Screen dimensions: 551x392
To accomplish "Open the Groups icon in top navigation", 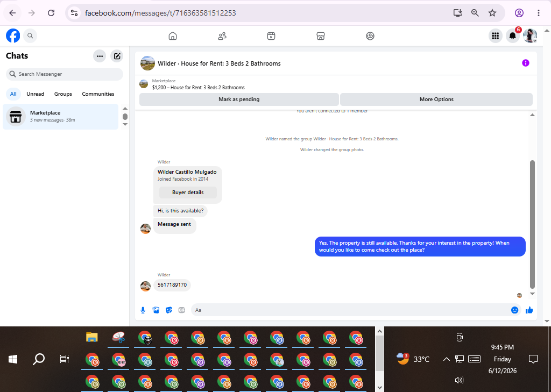I will 370,36.
